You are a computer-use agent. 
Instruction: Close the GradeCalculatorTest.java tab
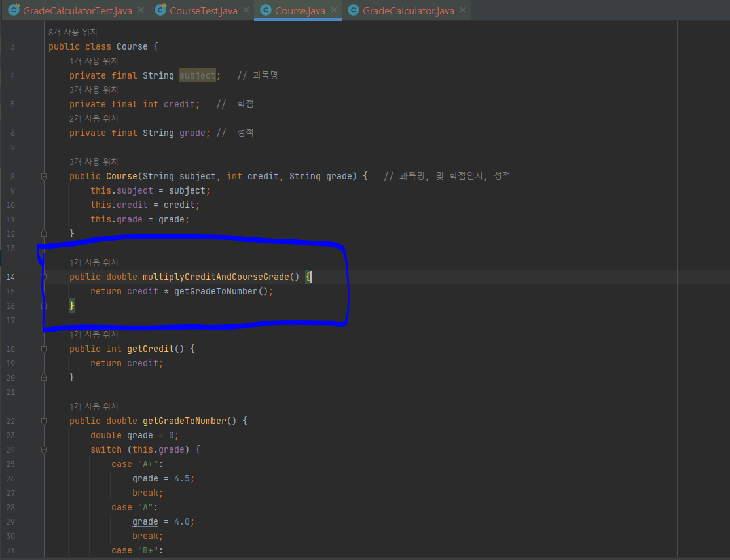pyautogui.click(x=141, y=10)
